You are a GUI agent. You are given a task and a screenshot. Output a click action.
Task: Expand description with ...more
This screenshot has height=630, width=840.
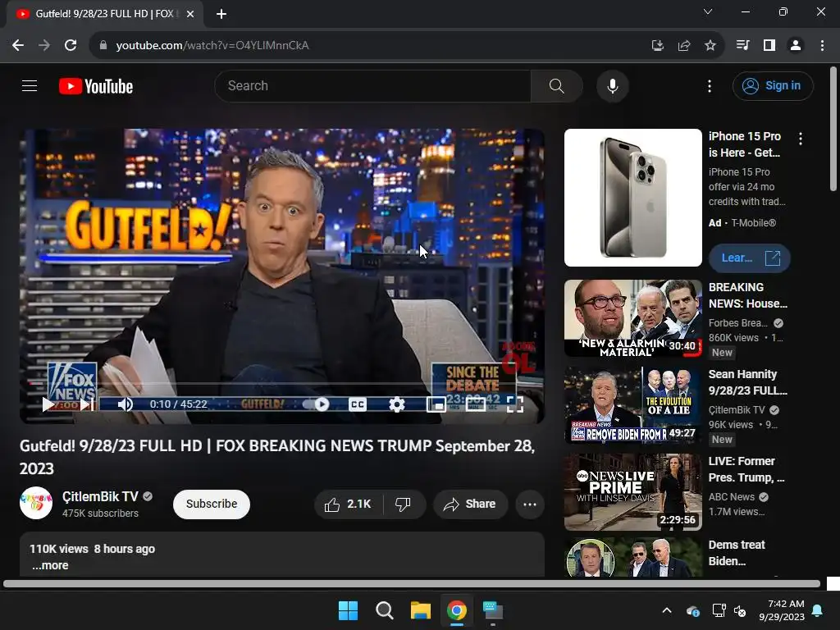click(50, 565)
